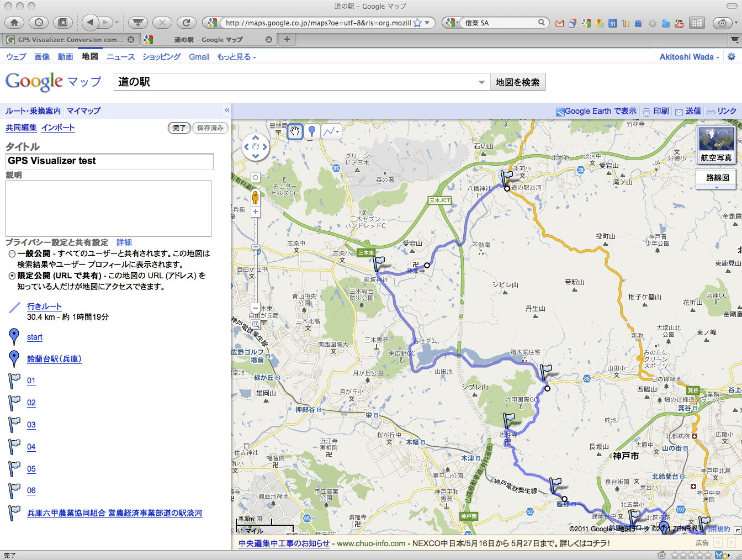Pick up the Street View pegman

click(x=256, y=197)
